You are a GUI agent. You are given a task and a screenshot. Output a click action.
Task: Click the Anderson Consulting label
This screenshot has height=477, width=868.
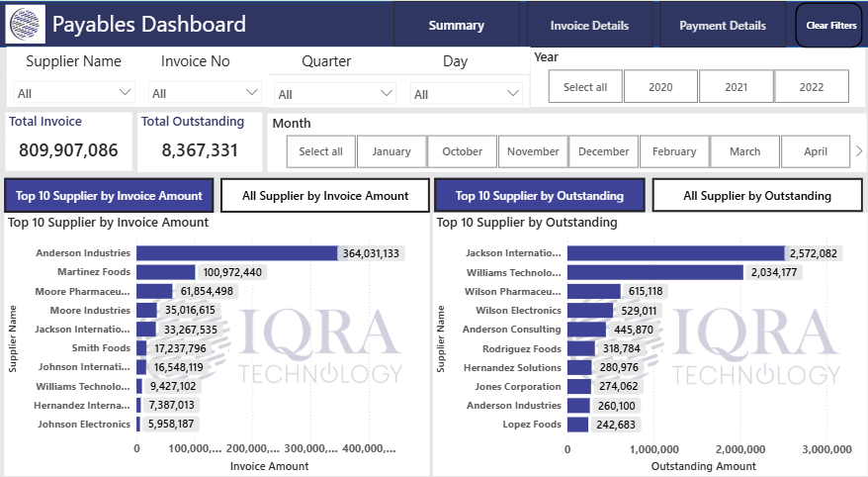pyautogui.click(x=512, y=330)
